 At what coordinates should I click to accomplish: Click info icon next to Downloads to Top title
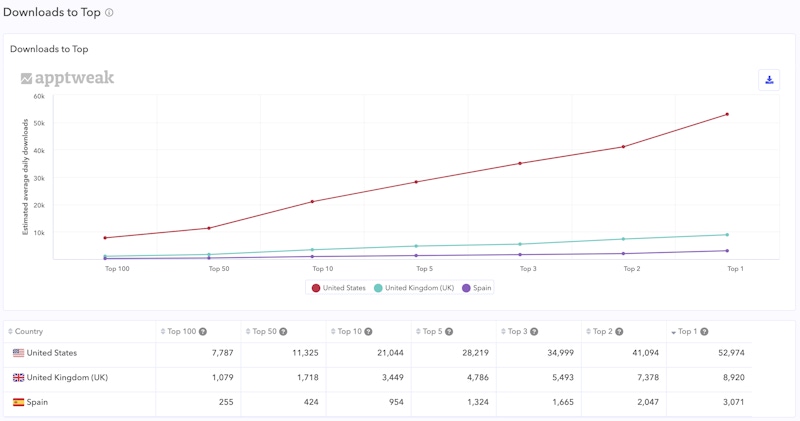coord(109,13)
